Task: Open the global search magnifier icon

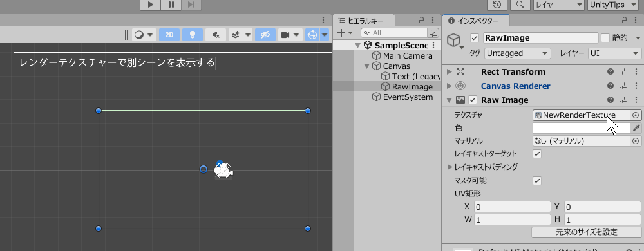Action: click(x=520, y=5)
